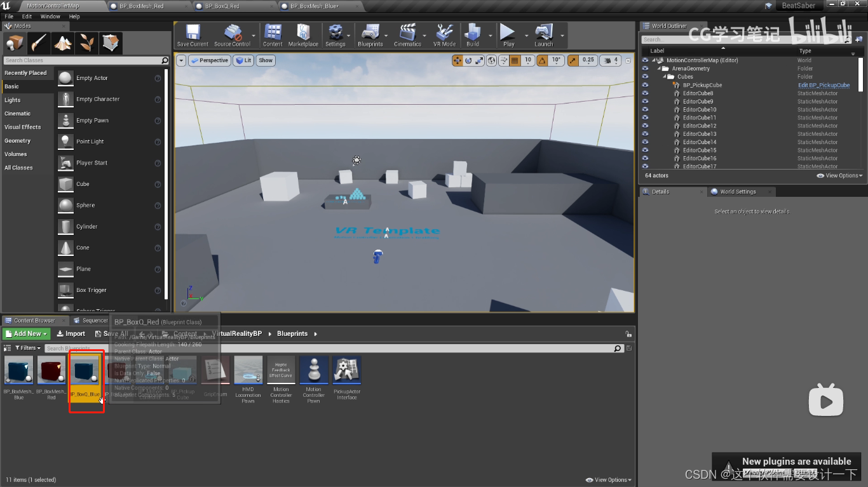The height and width of the screenshot is (487, 868).
Task: Hide EditorCube14 using its eye icon
Action: click(x=646, y=142)
